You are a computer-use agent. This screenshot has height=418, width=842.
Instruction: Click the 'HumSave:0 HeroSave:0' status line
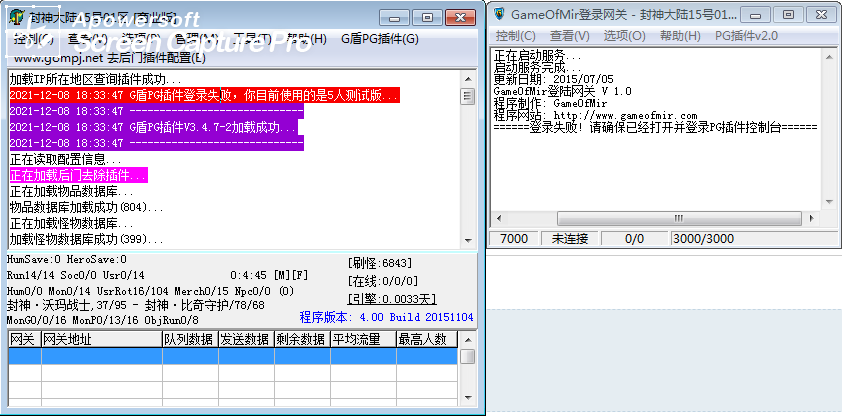pyautogui.click(x=67, y=260)
